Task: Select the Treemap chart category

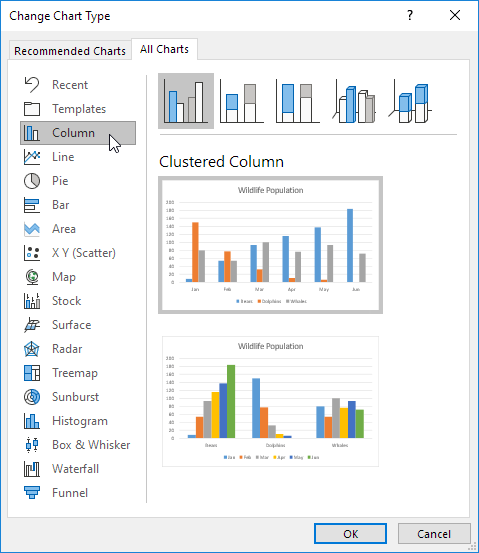Action: click(x=78, y=373)
